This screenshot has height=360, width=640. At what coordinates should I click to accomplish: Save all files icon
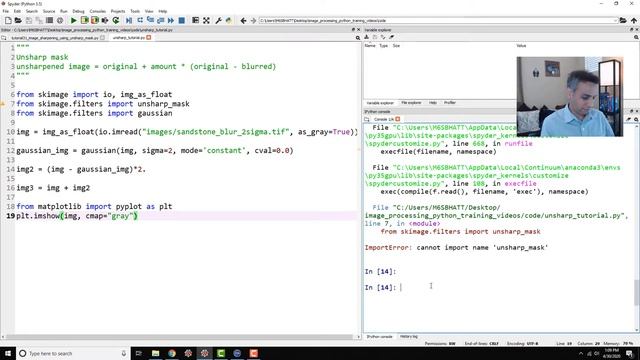(39, 20)
